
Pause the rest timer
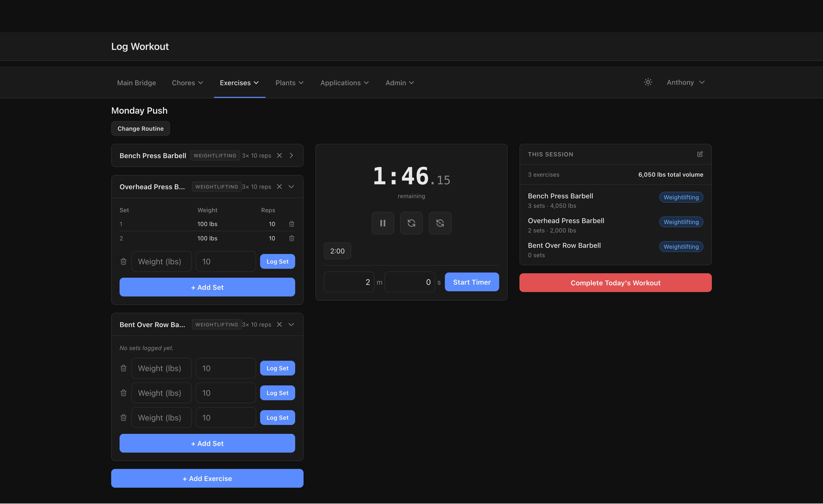[383, 223]
